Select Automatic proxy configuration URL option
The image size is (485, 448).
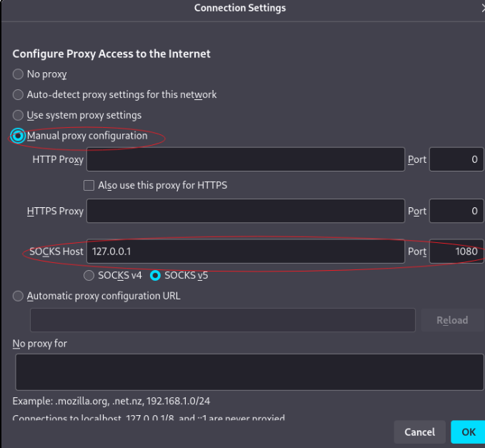[x=18, y=296]
